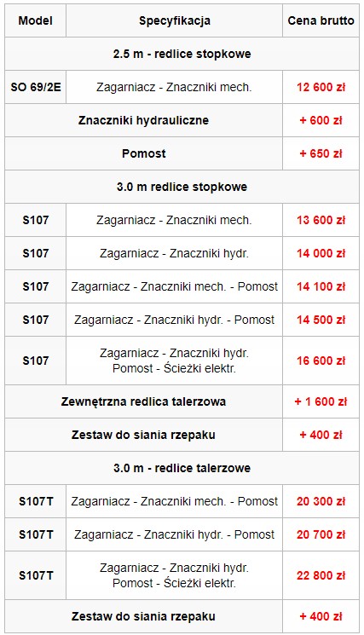The image size is (364, 635).
Task: Click the + 650 zł Pomost price
Action: tap(321, 153)
